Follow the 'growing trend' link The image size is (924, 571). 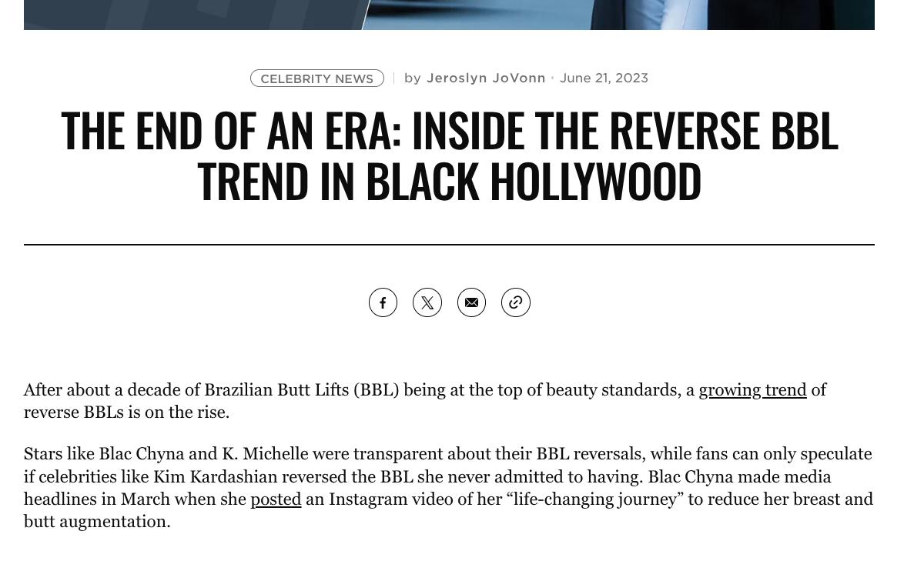pos(752,390)
